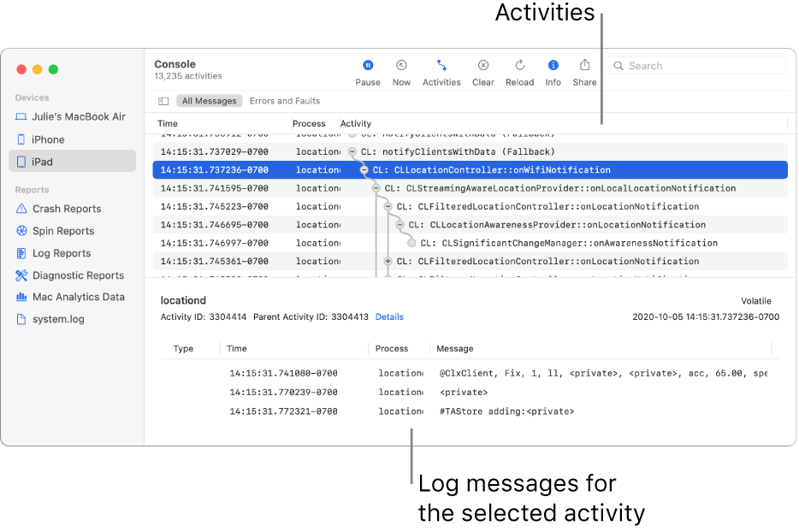
Task: Click into the Search field
Action: click(x=696, y=66)
